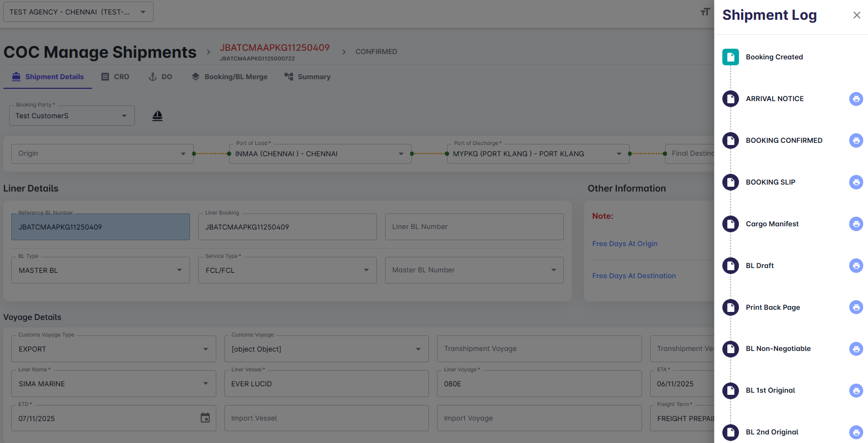Click the ship vessel icon
868x443 pixels.
point(157,116)
